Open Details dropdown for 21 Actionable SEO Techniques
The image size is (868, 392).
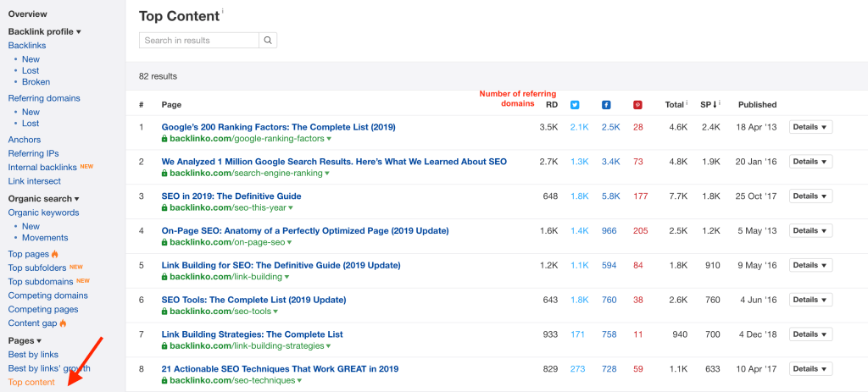click(810, 369)
